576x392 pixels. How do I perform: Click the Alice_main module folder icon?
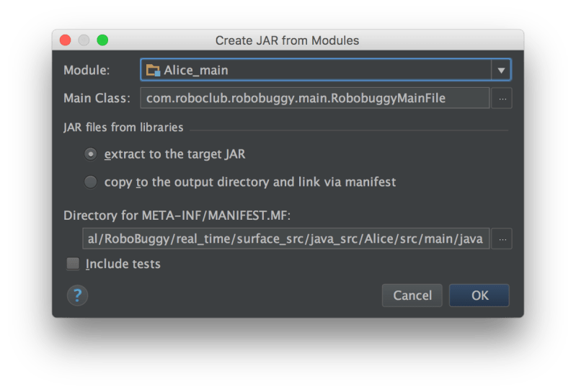tap(153, 70)
